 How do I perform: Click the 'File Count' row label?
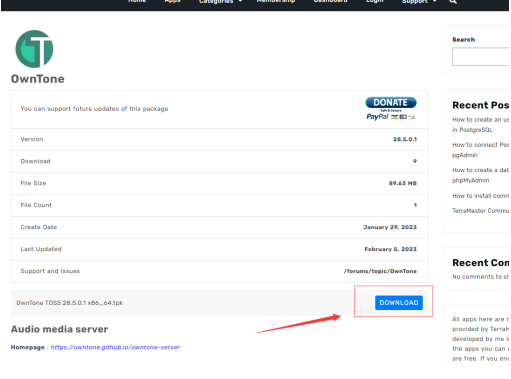36,205
